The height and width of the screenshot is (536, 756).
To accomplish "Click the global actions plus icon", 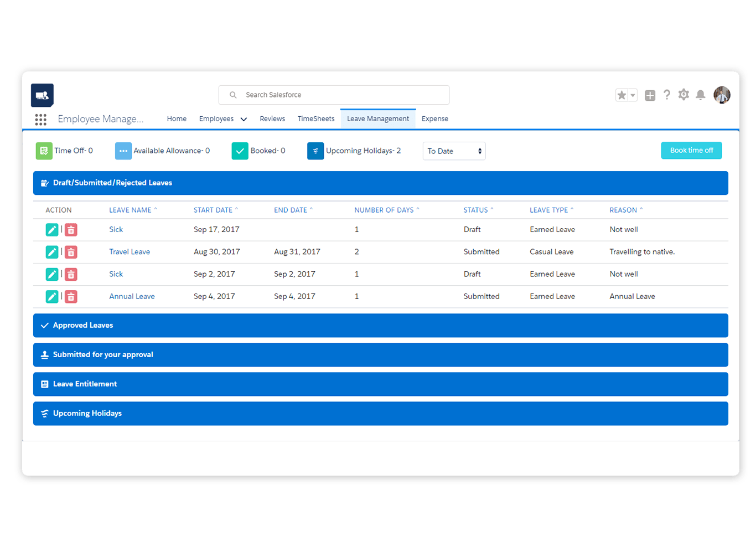I will 650,95.
